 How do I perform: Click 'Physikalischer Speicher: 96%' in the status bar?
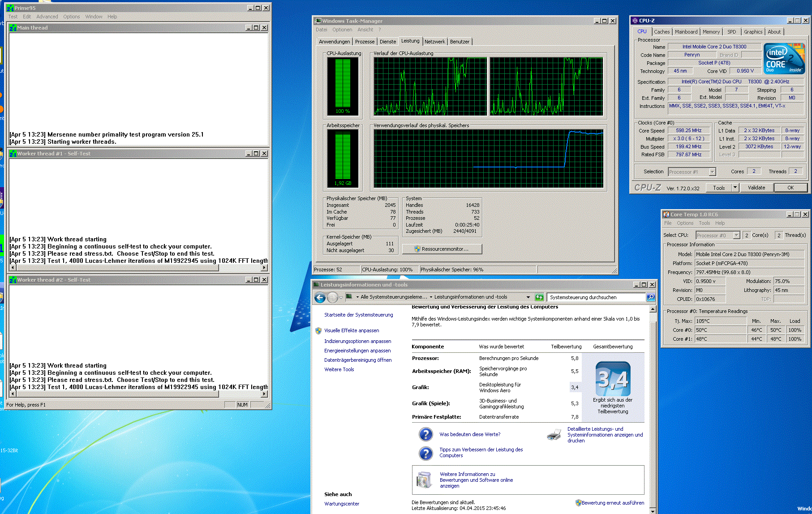click(x=452, y=270)
